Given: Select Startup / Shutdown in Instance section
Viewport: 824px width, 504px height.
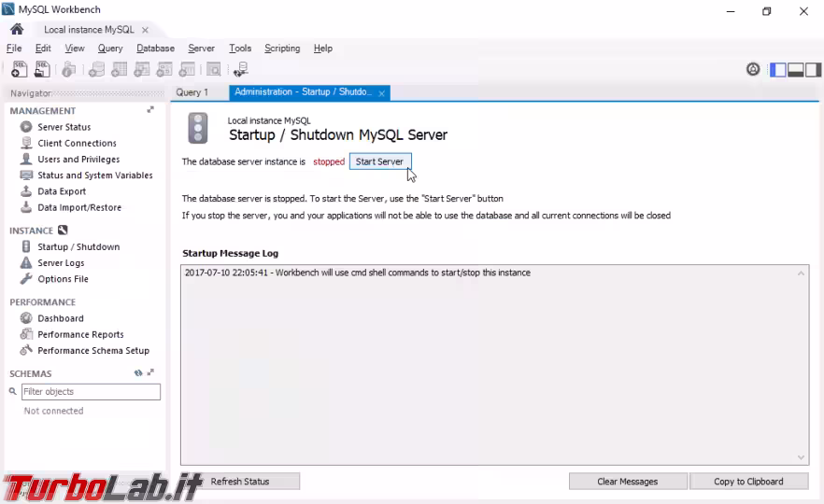Looking at the screenshot, I should (78, 246).
